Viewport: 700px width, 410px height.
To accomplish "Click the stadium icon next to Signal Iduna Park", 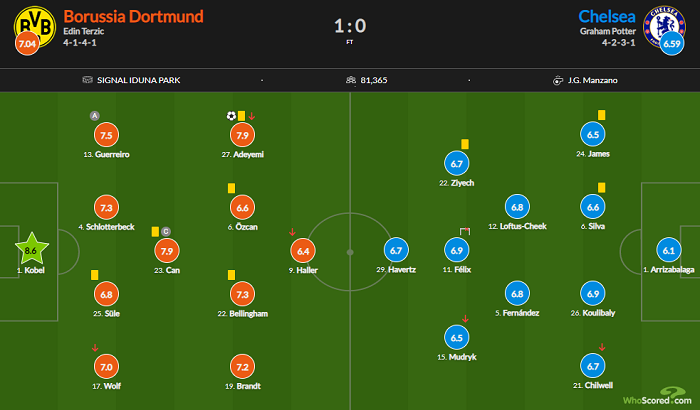I will coord(88,80).
